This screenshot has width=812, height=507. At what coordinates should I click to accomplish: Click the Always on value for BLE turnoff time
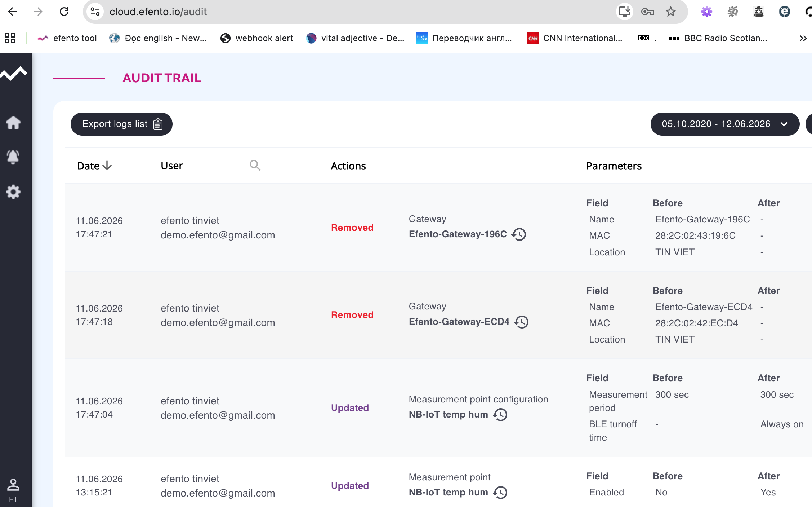click(782, 424)
